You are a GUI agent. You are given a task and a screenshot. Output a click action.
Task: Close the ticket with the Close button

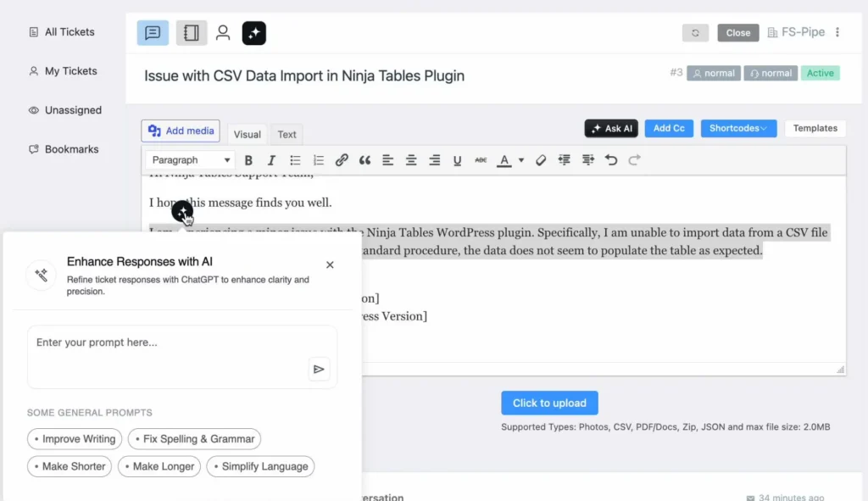click(x=738, y=33)
